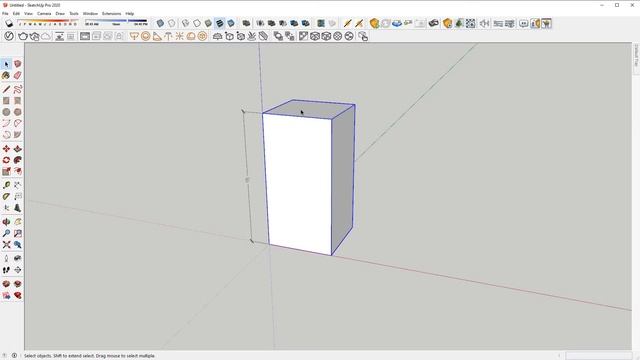Image resolution: width=640 pixels, height=360 pixels.
Task: Open the Draw menu
Action: coord(60,13)
